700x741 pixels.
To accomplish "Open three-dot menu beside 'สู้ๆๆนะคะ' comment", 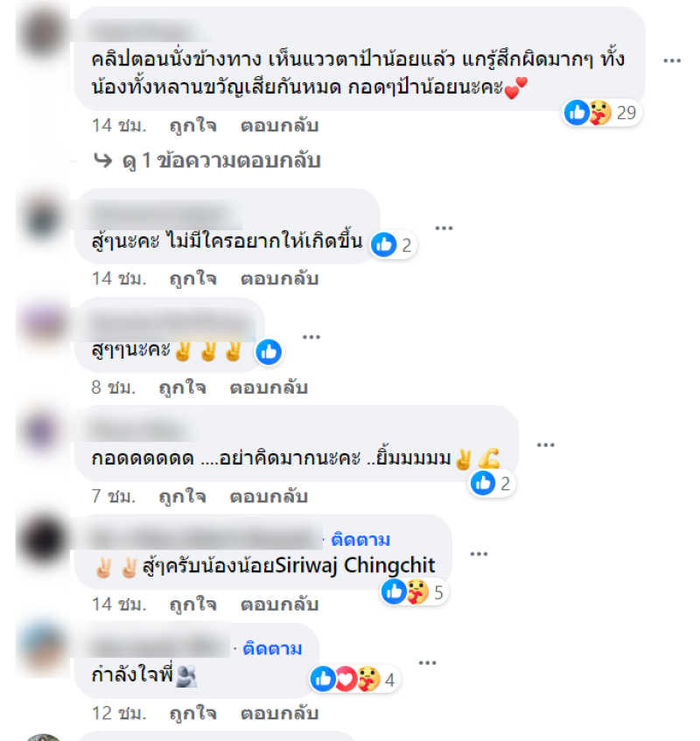I will (x=311, y=337).
